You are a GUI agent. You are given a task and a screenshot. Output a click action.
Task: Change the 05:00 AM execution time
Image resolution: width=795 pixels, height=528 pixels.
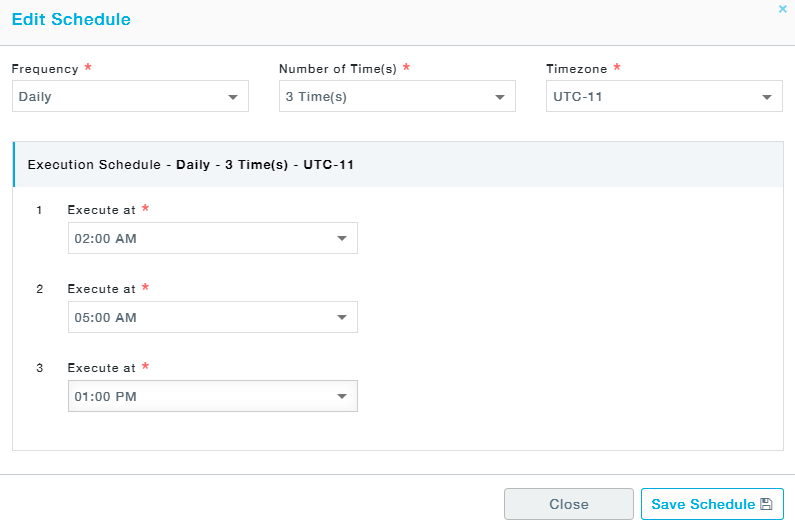[213, 317]
